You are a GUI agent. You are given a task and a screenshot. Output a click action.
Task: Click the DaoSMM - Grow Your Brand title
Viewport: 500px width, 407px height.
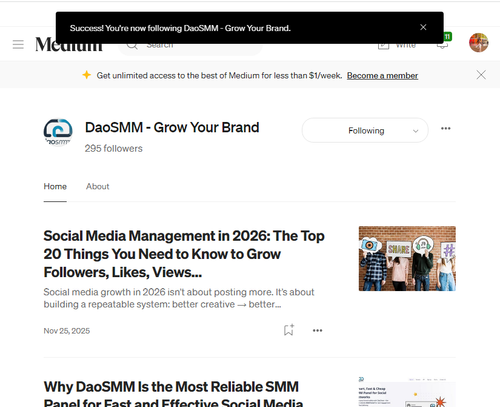[x=172, y=127]
